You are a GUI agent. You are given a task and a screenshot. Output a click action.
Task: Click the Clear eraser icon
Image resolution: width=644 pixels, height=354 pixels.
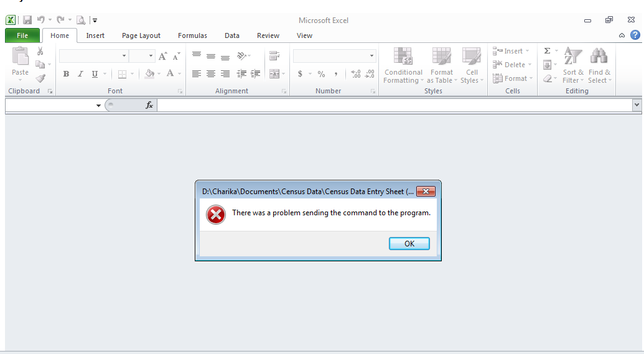click(x=548, y=78)
